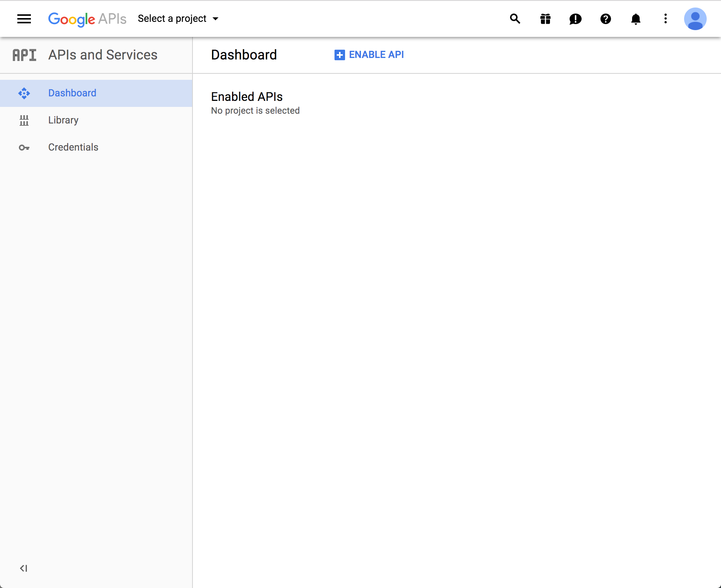The height and width of the screenshot is (588, 721).
Task: Click the search magnifier icon
Action: pyautogui.click(x=515, y=19)
